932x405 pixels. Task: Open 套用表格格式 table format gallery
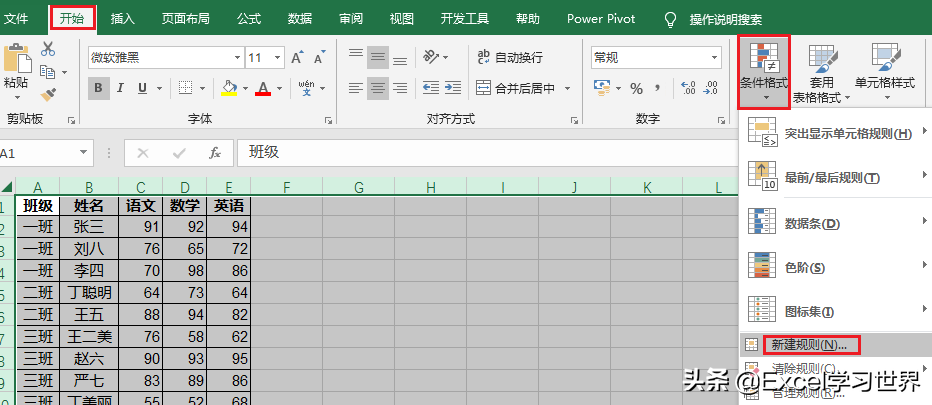tap(822, 73)
